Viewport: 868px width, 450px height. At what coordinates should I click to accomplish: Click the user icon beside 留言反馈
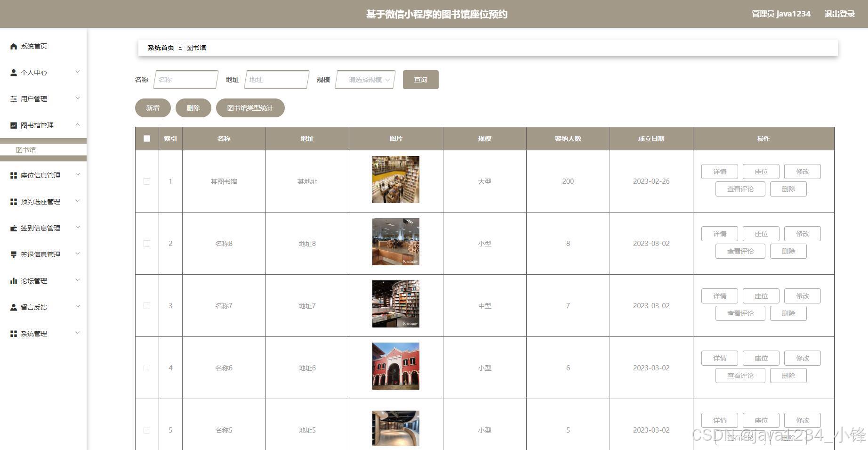click(x=14, y=307)
